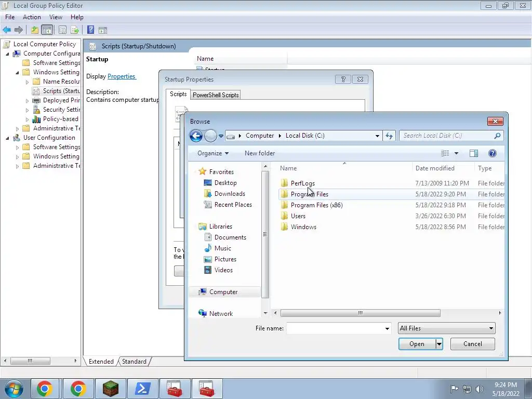The image size is (532, 399).
Task: Click the Forward arrow in Policy Editor toolbar
Action: [19, 30]
